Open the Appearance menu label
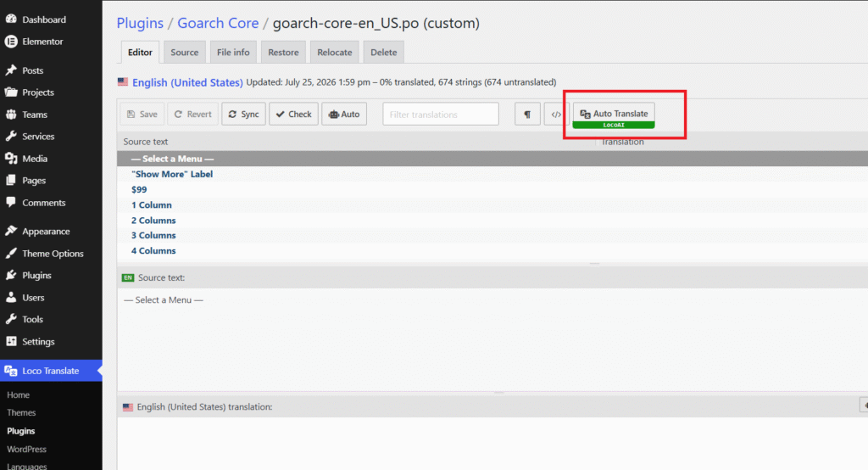This screenshot has width=868, height=470. tap(46, 232)
